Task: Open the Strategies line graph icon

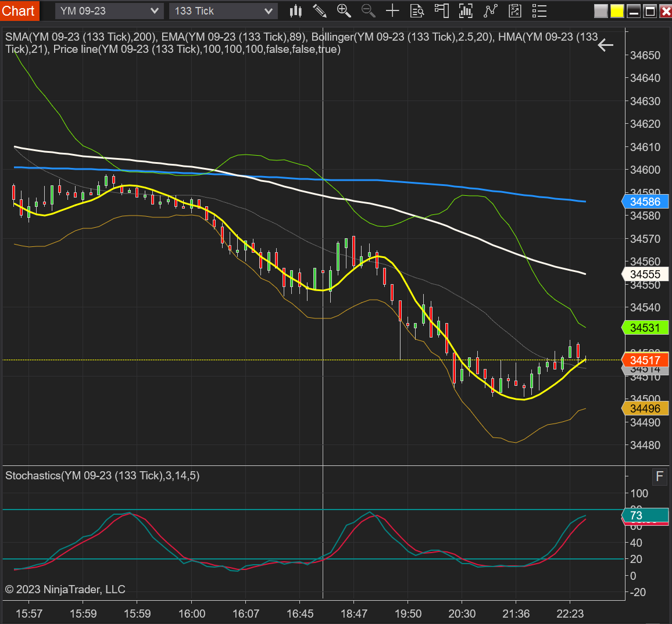Action: coord(491,10)
